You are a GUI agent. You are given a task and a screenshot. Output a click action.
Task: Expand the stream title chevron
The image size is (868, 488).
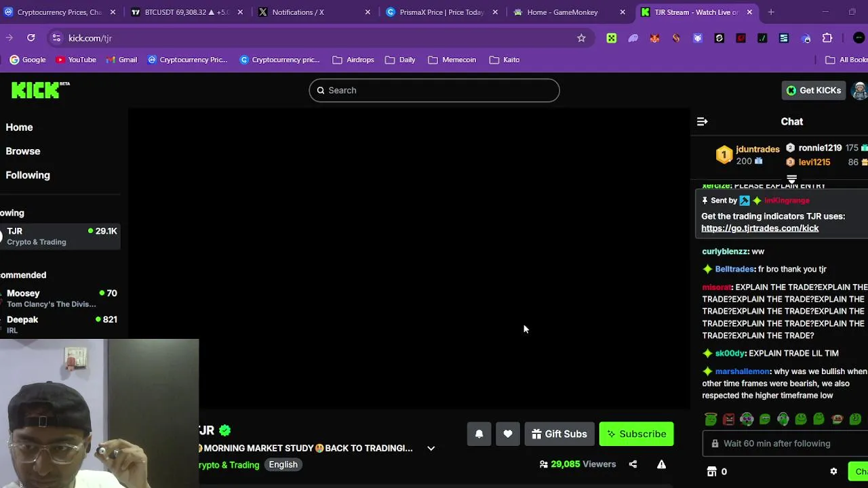pos(431,448)
